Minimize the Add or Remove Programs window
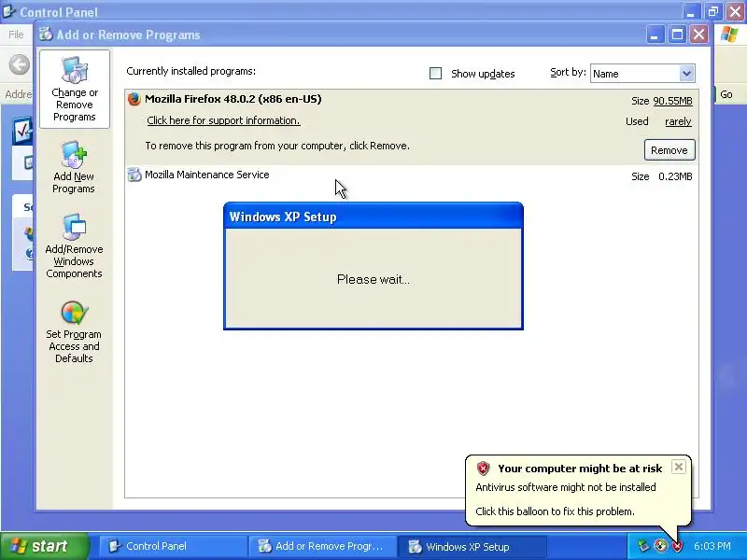 [655, 35]
